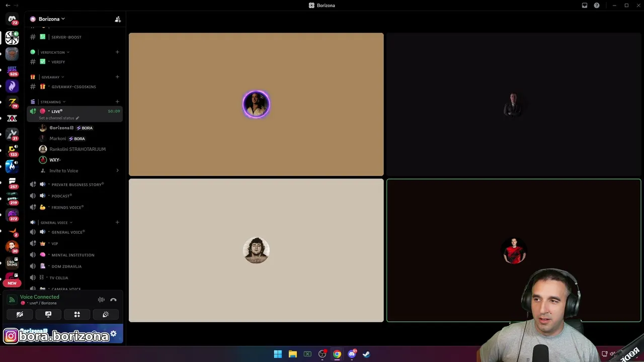Open the soundboard button
Image resolution: width=644 pixels, height=362 pixels.
(x=106, y=314)
